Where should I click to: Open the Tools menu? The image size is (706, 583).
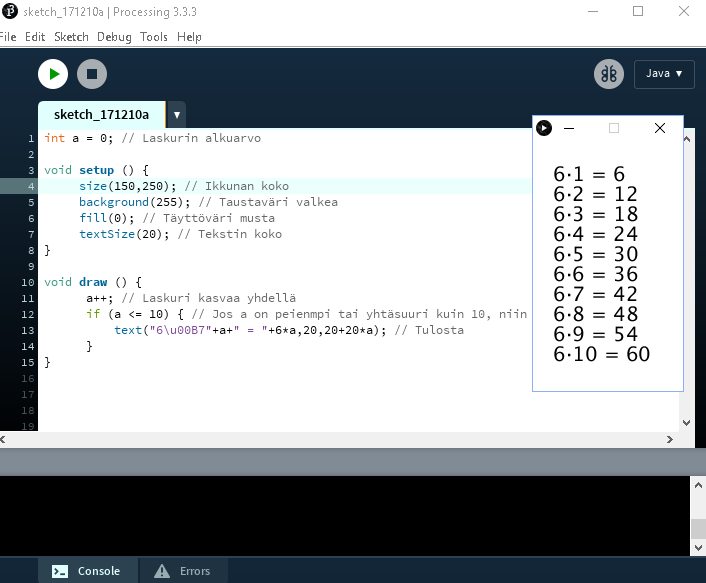pos(154,37)
